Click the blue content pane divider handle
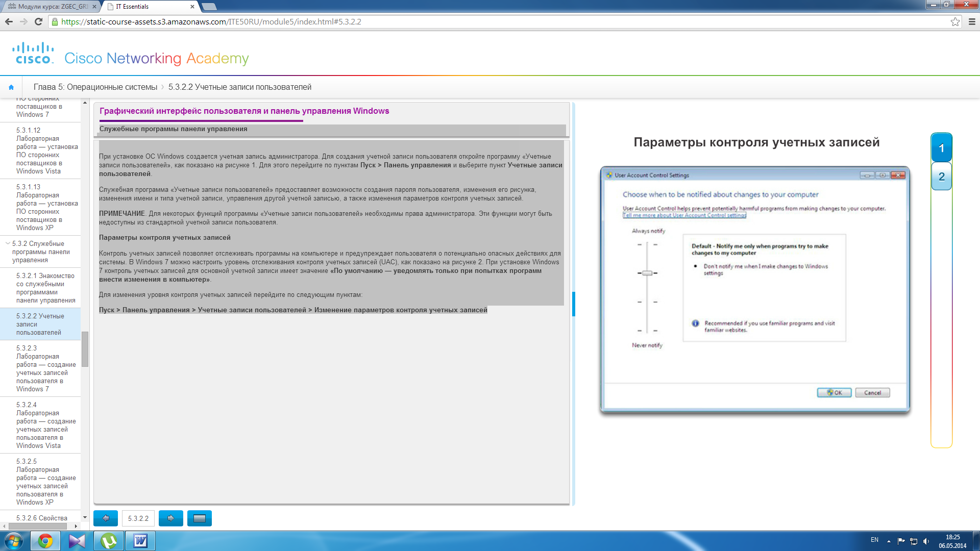Viewport: 980px width, 551px height. pos(574,304)
